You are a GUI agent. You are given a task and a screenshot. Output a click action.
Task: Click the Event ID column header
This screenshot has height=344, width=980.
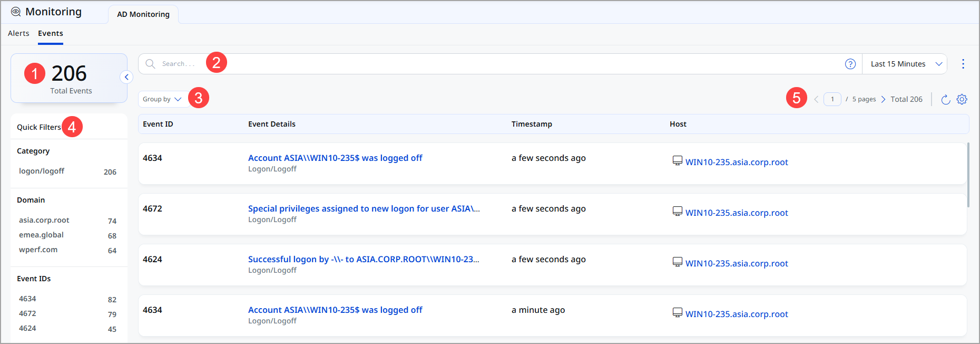pos(158,124)
